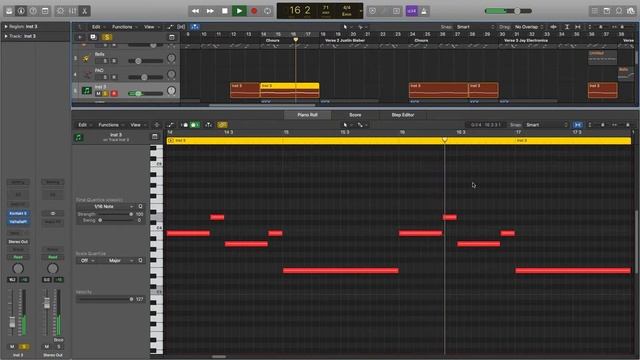Viewport: 640px width, 360px height.
Task: Open the Scale Quantize Off dropdown
Action: pyautogui.click(x=87, y=260)
